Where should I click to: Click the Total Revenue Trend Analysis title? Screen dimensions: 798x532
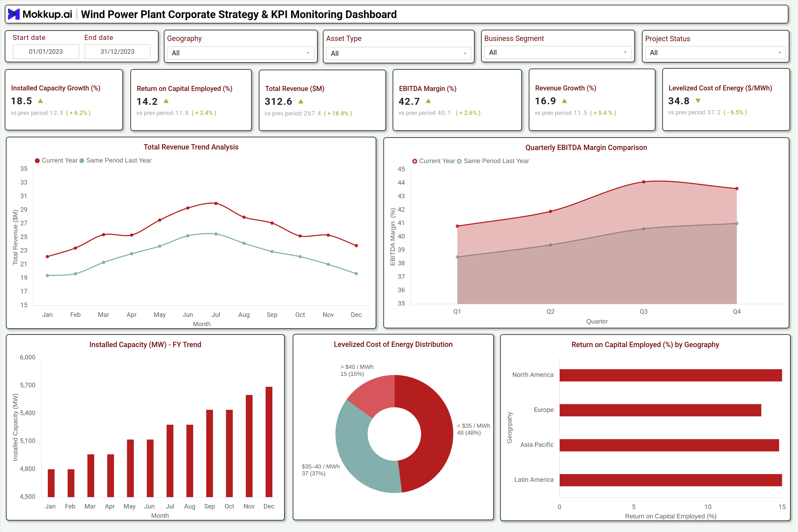tap(191, 147)
